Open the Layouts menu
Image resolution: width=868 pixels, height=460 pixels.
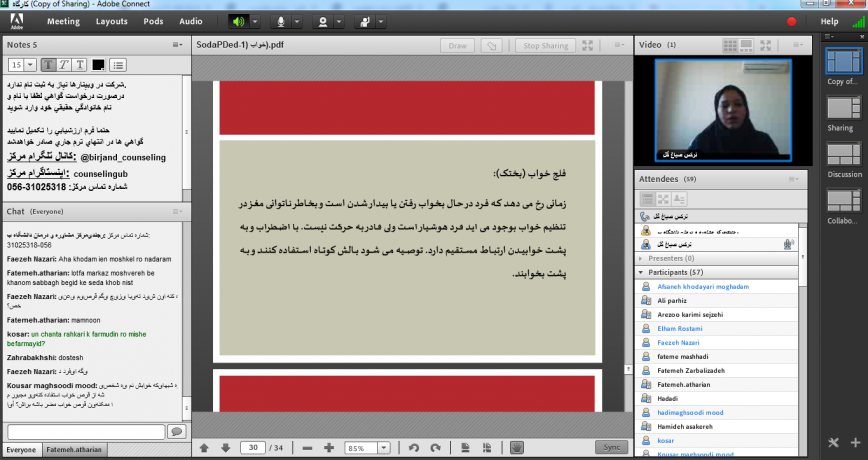coord(111,20)
